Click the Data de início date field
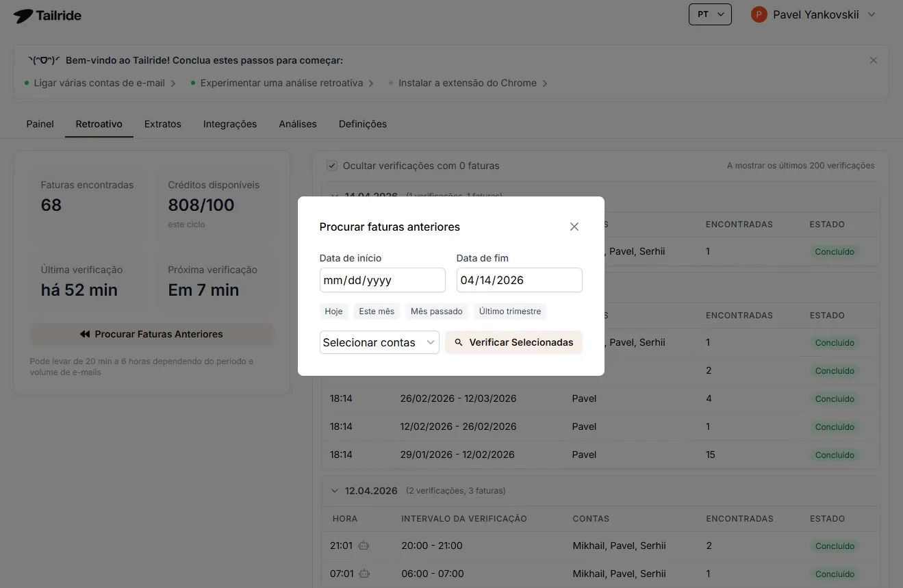Screen dimensions: 903x588 pyautogui.click(x=382, y=280)
